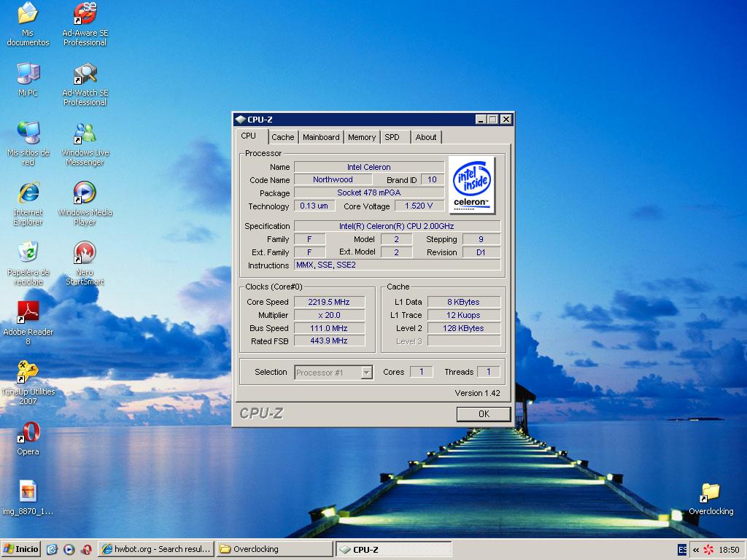
Task: Switch to Overclocking folder taskbar button
Action: tap(275, 549)
